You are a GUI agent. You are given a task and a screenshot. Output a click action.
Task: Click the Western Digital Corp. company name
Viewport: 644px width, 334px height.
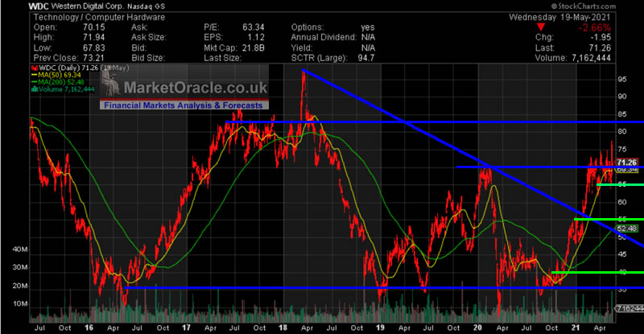click(x=88, y=6)
